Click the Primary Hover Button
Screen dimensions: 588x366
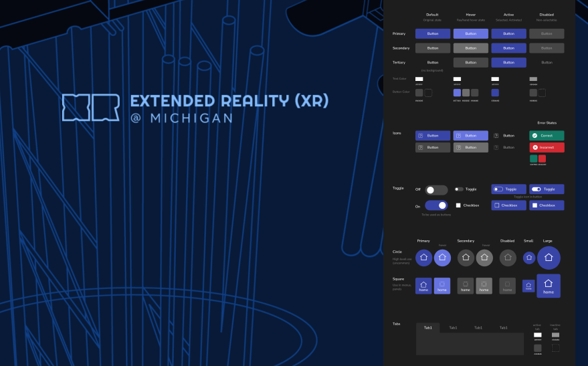coord(471,33)
